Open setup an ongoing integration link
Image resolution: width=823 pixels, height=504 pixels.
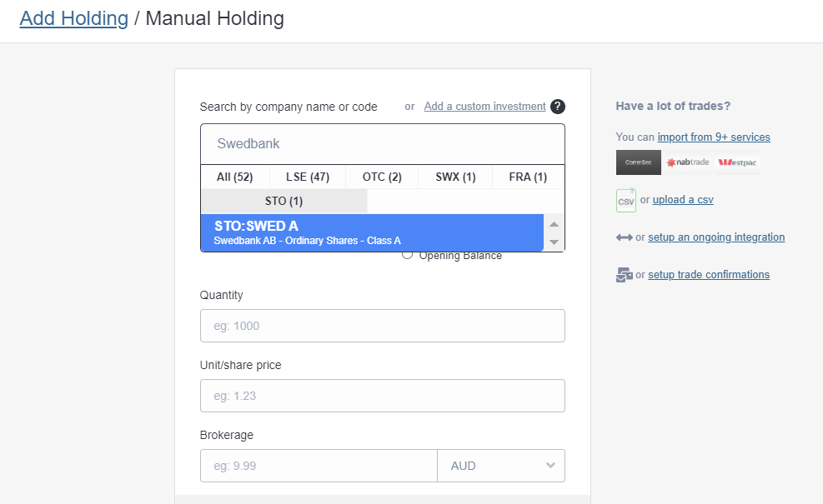point(716,237)
